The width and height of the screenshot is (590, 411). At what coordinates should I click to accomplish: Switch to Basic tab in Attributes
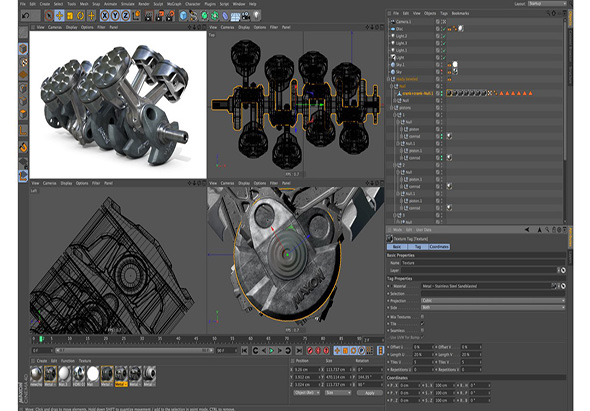click(397, 247)
